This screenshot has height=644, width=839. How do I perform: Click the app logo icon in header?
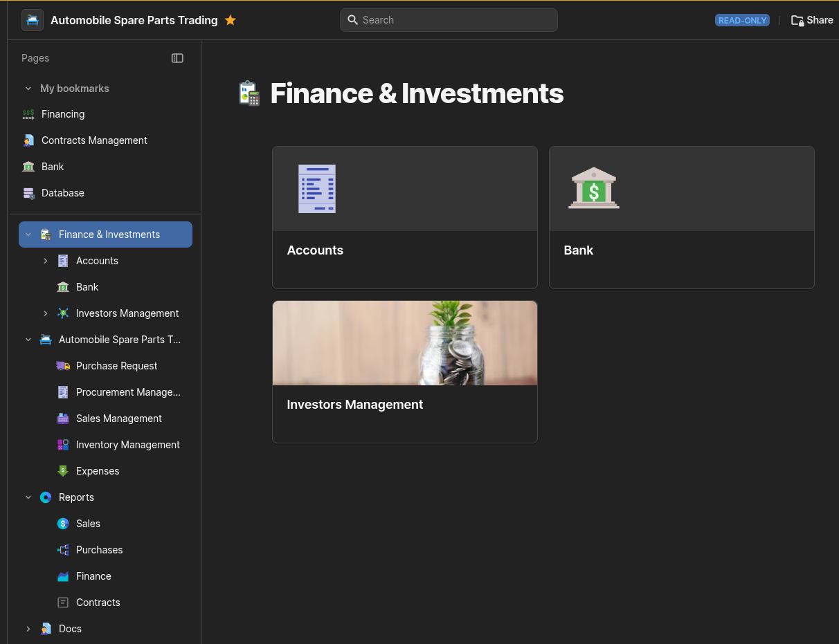(x=33, y=20)
